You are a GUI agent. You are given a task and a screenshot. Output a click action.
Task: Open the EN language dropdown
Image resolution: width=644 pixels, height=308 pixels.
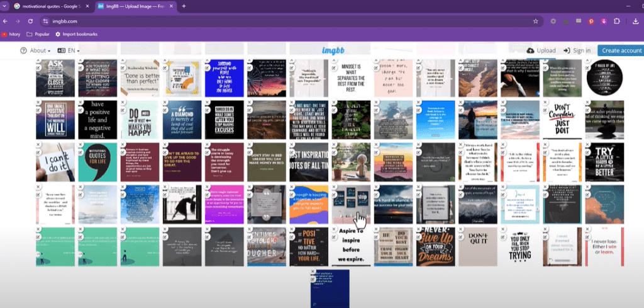(70, 50)
